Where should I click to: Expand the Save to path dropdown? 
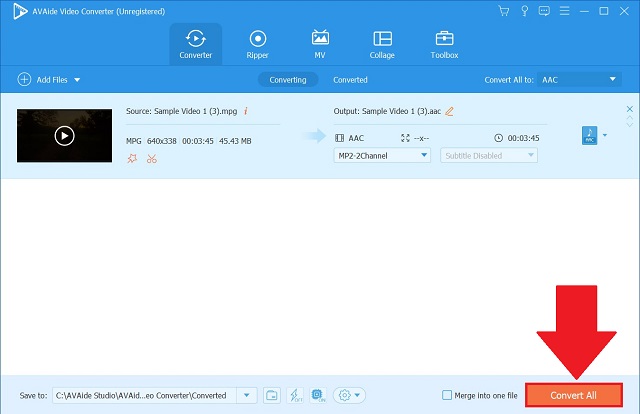pyautogui.click(x=247, y=395)
